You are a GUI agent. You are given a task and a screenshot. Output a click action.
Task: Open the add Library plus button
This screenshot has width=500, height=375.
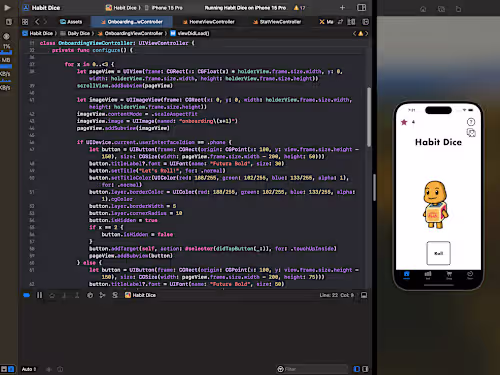pos(342,7)
